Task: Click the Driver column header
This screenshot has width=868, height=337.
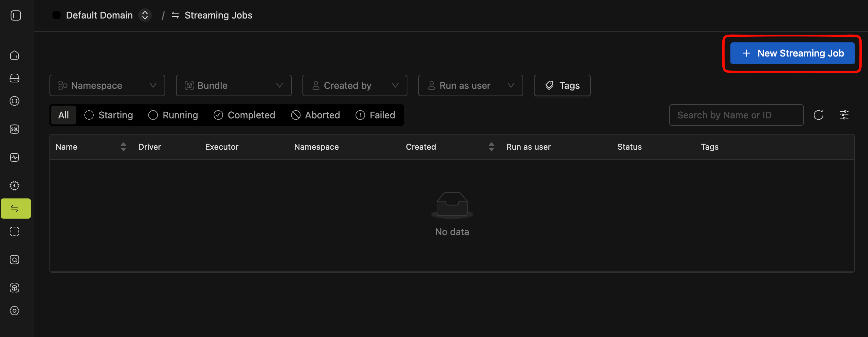Action: tap(150, 147)
